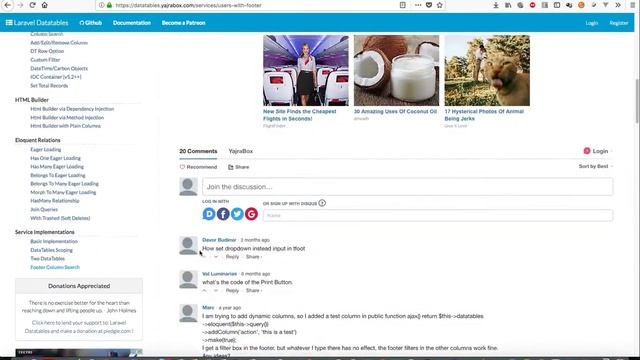The height and width of the screenshot is (360, 640).
Task: Open the Disqus Login dropdown
Action: 598,151
